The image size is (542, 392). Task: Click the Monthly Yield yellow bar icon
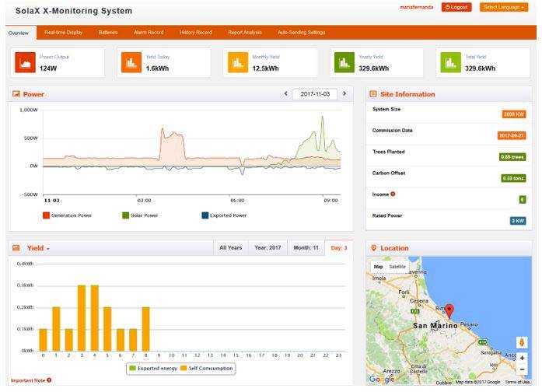click(238, 62)
